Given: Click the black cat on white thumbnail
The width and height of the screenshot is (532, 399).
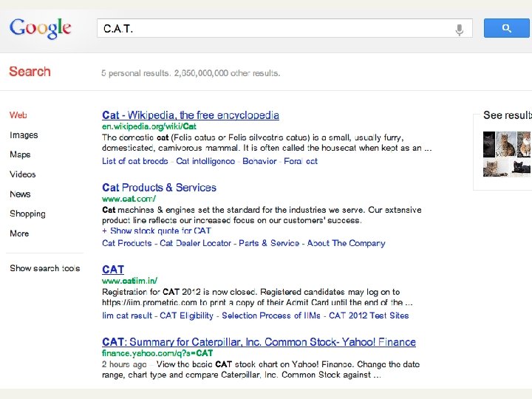Looking at the screenshot, I should tap(520, 167).
